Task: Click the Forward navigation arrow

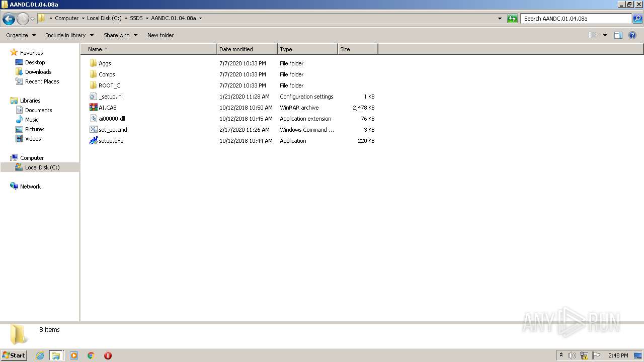Action: point(23,19)
